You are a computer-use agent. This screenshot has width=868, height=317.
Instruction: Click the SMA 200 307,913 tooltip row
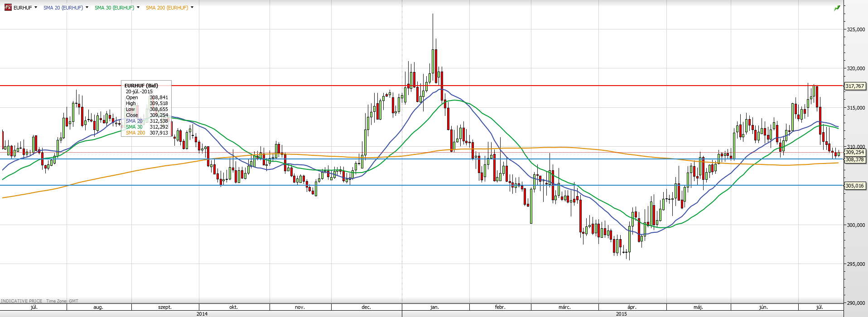pos(147,133)
